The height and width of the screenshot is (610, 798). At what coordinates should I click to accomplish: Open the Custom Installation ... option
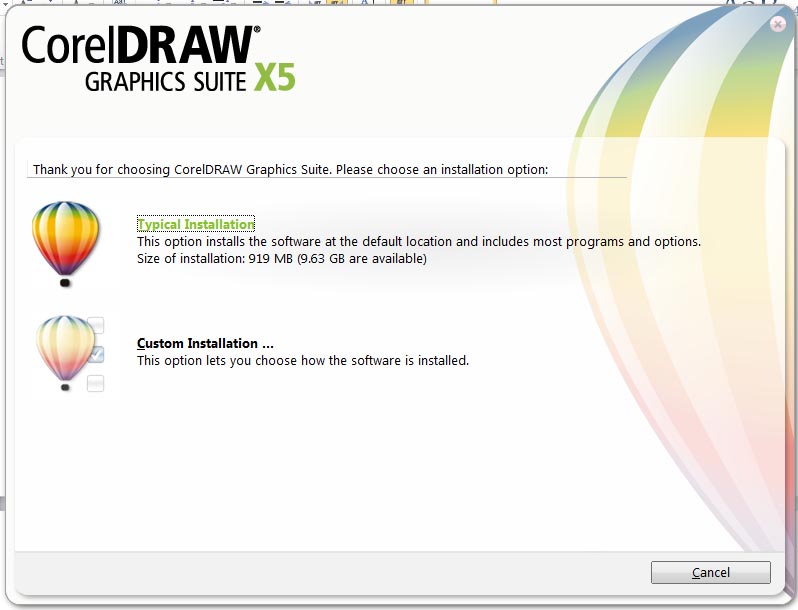[205, 343]
